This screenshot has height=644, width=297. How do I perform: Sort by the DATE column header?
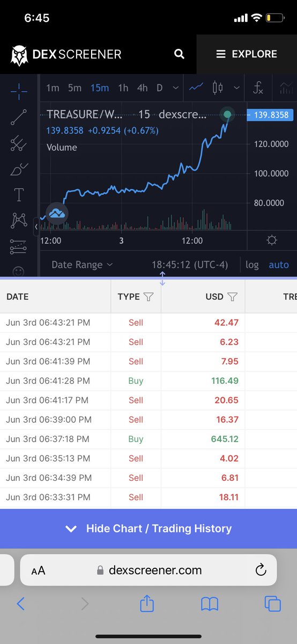17,297
